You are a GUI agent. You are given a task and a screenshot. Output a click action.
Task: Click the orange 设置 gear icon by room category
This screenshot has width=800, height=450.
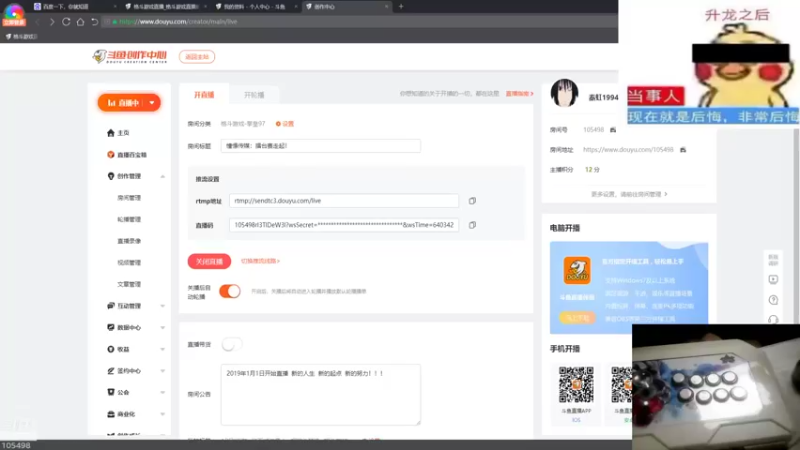coord(278,124)
